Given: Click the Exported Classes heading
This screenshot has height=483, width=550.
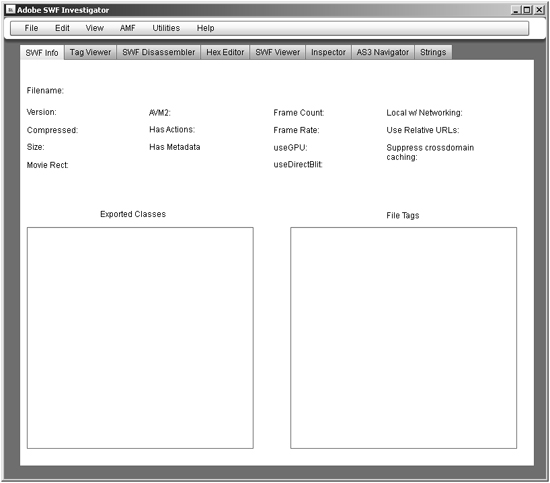Looking at the screenshot, I should 133,214.
